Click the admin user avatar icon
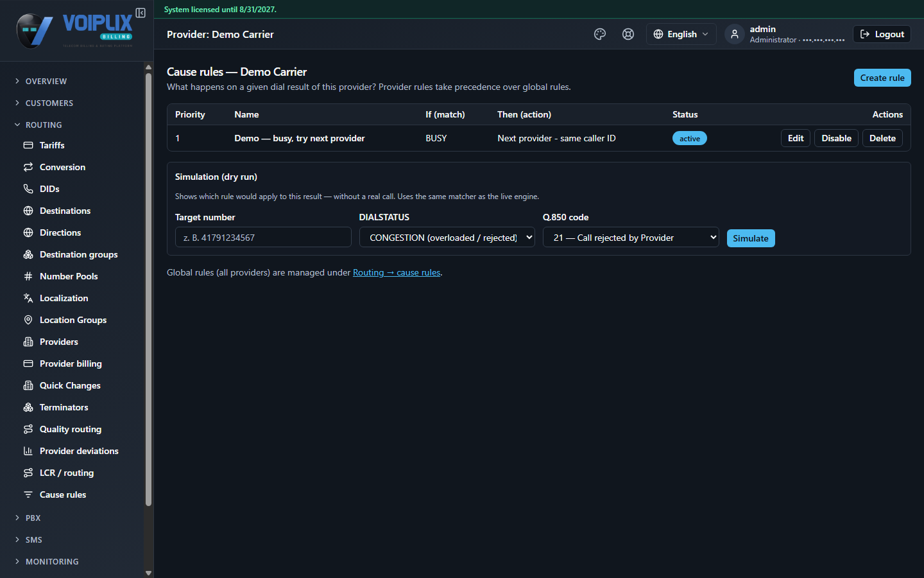This screenshot has height=578, width=924. [735, 34]
